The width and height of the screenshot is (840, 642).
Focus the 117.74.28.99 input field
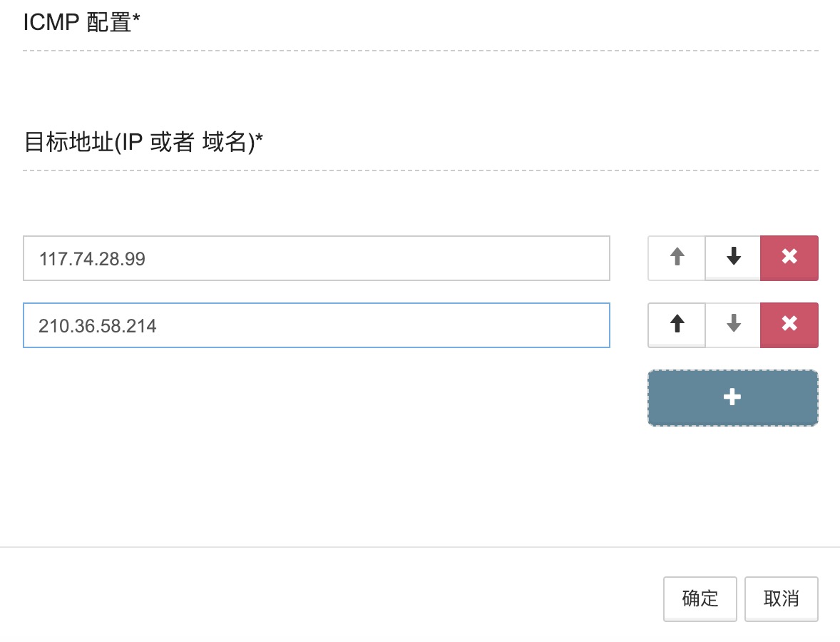tap(316, 258)
